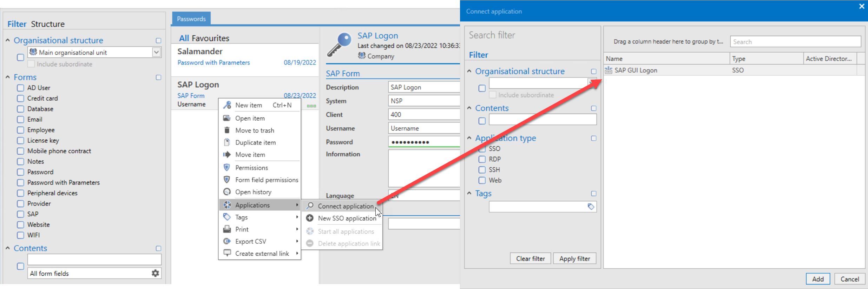Collapse Organisational structure in Connect application dialog
The image size is (868, 289).
coord(469,71)
